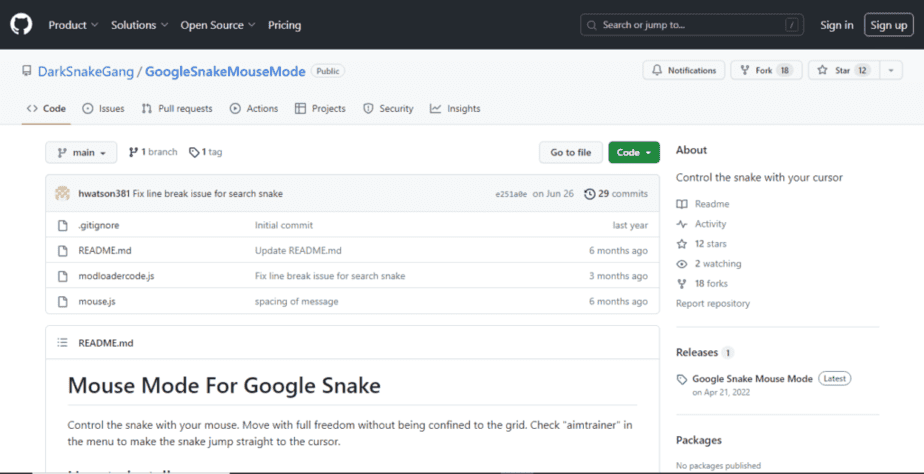The height and width of the screenshot is (474, 924).
Task: Switch to the Issues tab
Action: pyautogui.click(x=103, y=108)
